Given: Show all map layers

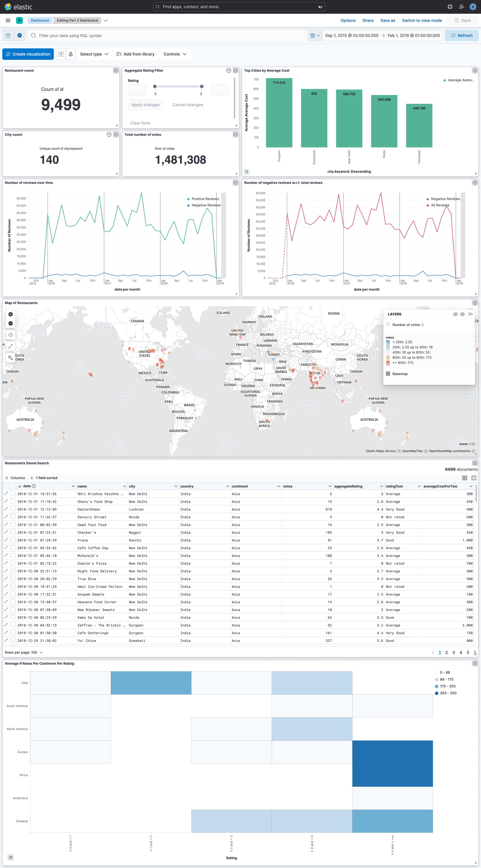Looking at the screenshot, I should click(x=462, y=314).
